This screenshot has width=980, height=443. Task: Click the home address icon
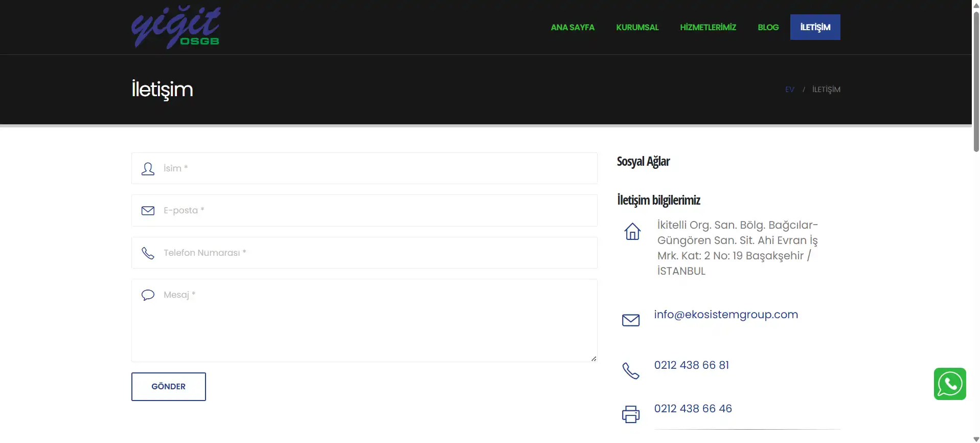632,231
